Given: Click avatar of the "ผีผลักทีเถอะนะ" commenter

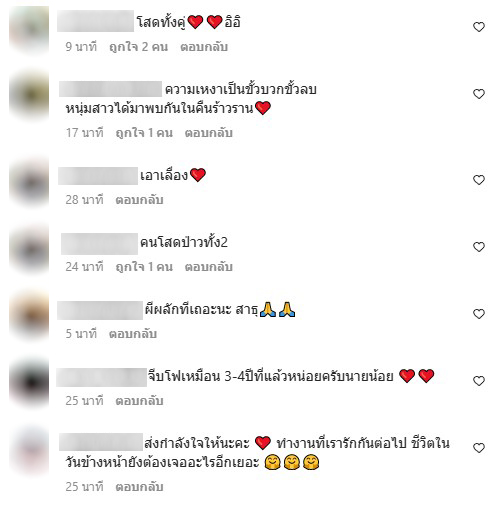Looking at the screenshot, I should tap(29, 316).
